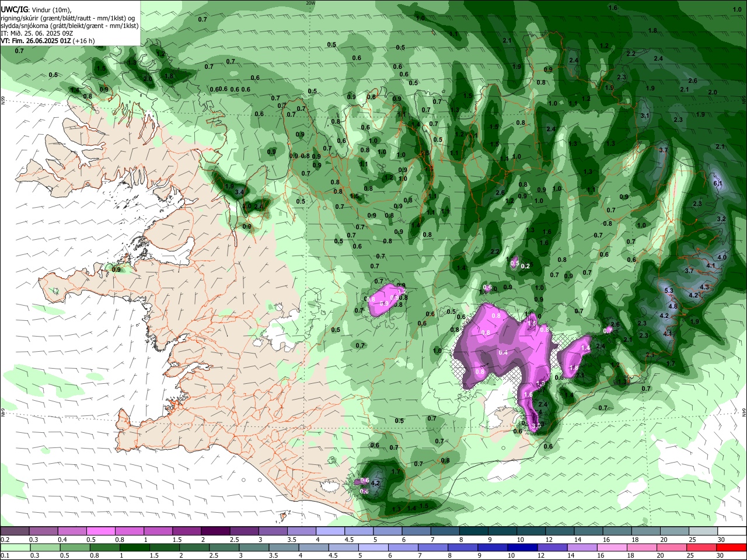Click the 64N latitude label on right edge
Viewport: 747px width, 560px height.
click(744, 412)
